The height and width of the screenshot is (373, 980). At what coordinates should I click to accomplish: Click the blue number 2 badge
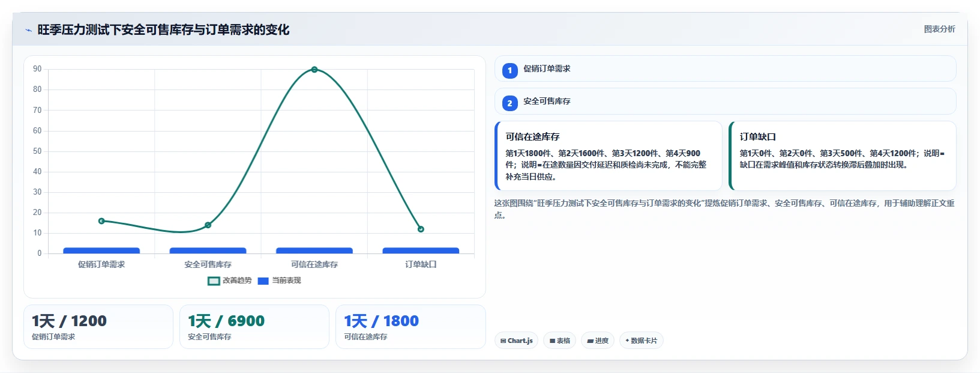pos(510,103)
